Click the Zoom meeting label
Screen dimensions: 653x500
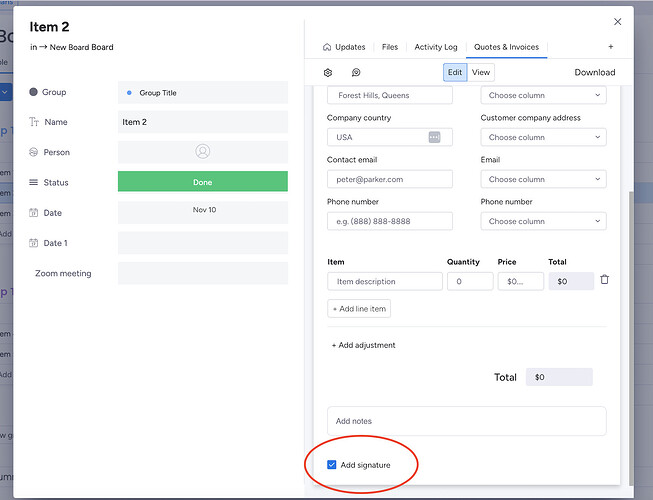coord(63,274)
